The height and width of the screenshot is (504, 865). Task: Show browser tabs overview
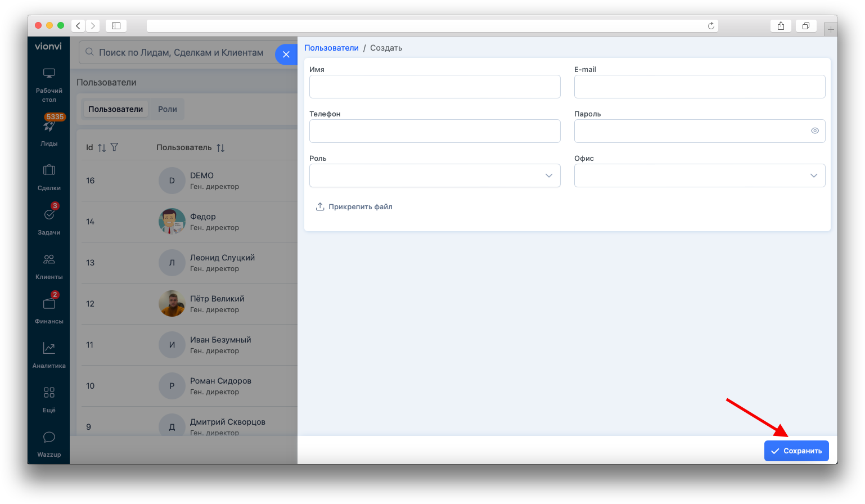click(x=806, y=26)
